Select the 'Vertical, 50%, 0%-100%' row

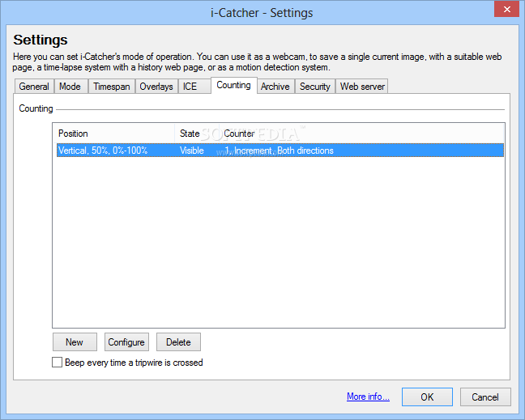(x=280, y=151)
